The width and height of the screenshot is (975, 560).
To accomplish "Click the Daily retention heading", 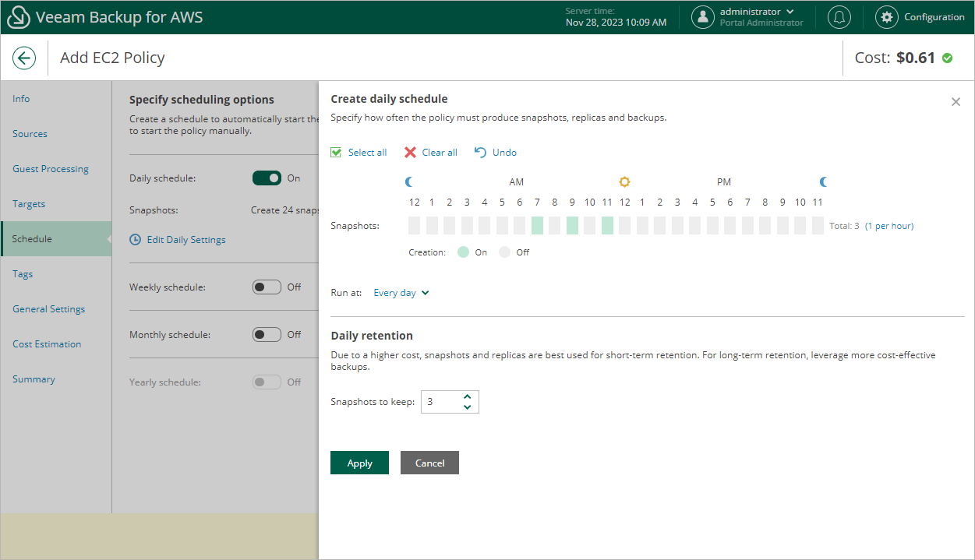I will point(372,336).
